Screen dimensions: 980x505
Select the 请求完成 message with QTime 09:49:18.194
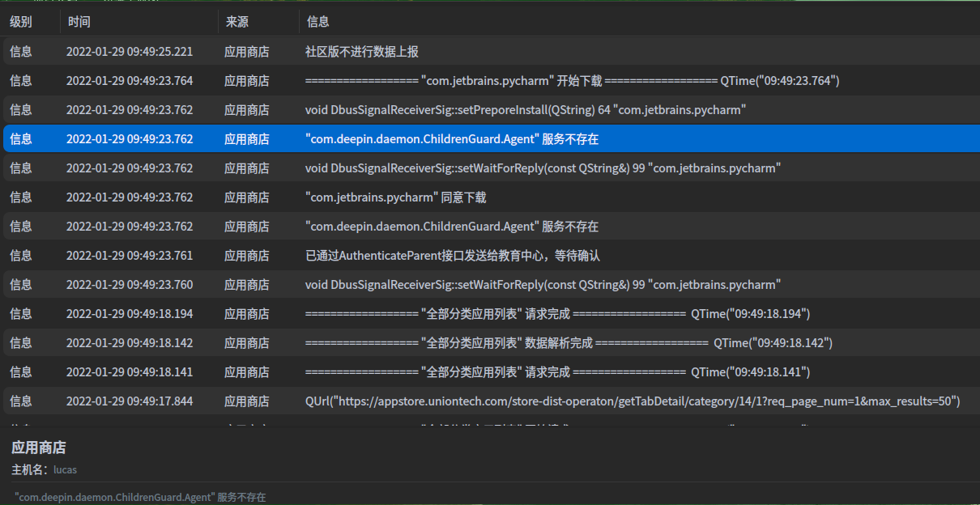pyautogui.click(x=557, y=314)
